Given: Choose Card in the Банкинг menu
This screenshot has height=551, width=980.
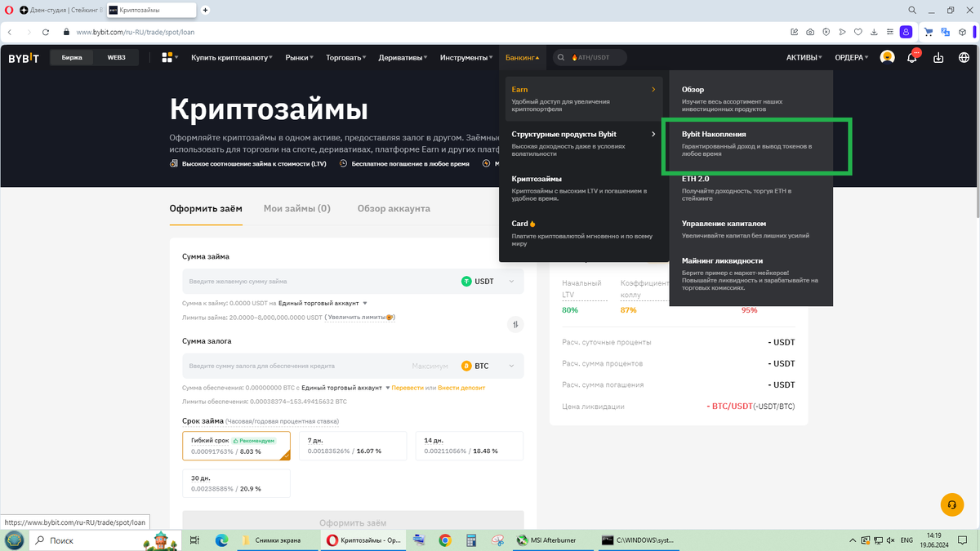Looking at the screenshot, I should [x=582, y=233].
